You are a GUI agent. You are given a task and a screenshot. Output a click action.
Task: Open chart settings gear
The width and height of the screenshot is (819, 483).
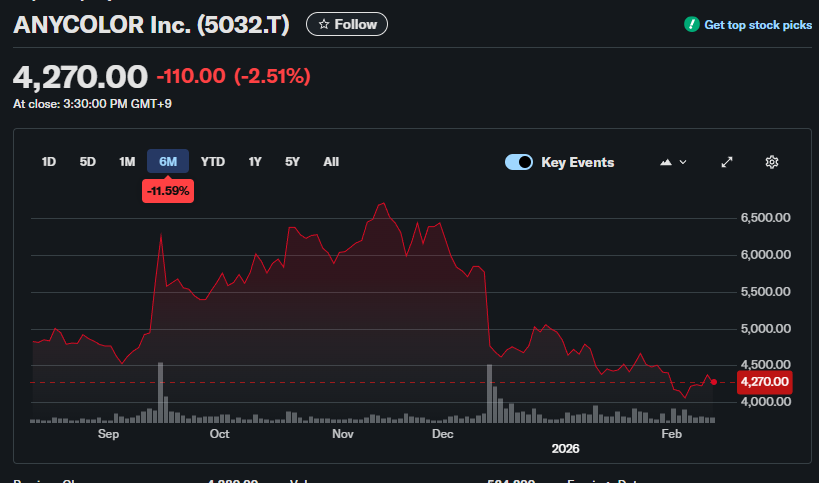pos(771,162)
